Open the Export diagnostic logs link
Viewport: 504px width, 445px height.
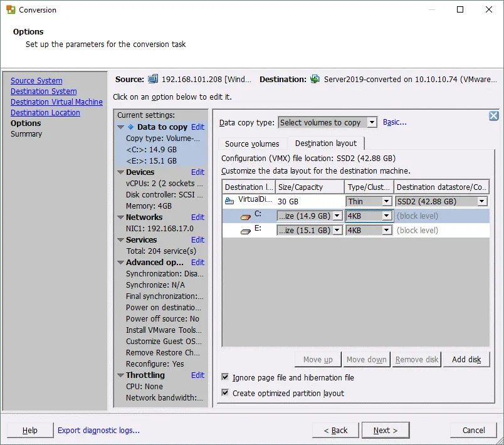click(98, 431)
